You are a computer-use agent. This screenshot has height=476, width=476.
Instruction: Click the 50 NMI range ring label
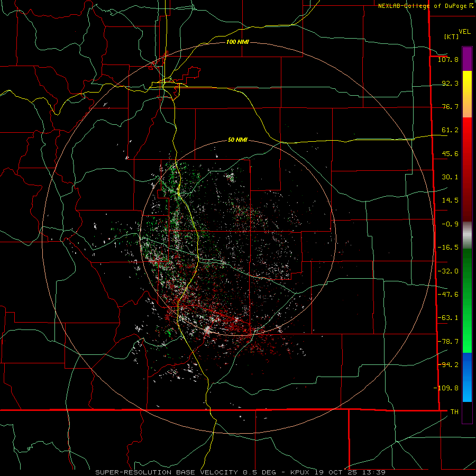click(237, 140)
